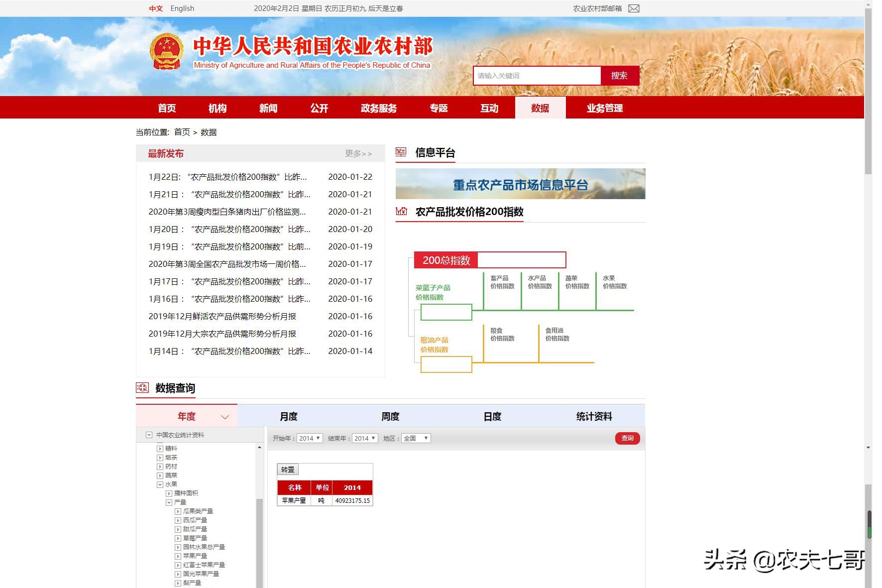Collapse the 水果 tree node

[159, 484]
